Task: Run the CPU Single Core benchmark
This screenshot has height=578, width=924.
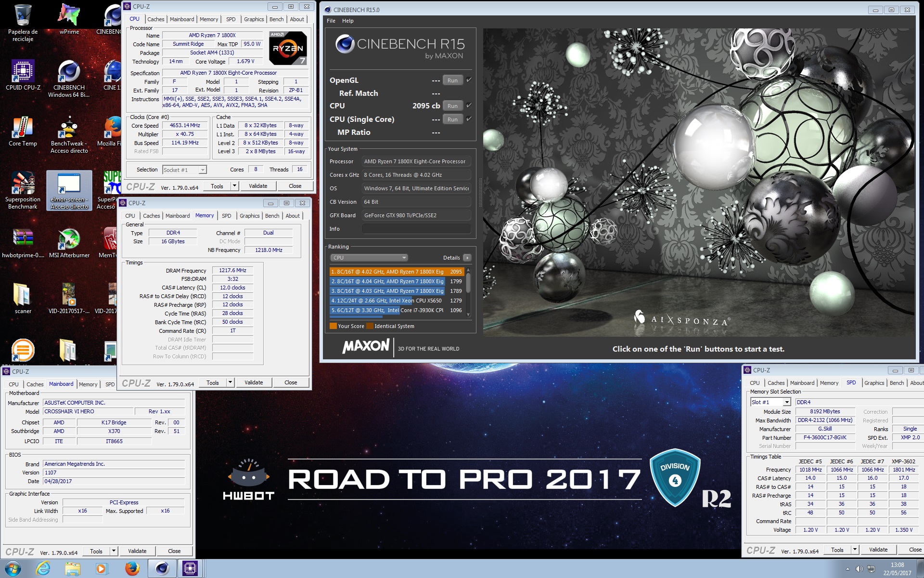Action: click(452, 119)
